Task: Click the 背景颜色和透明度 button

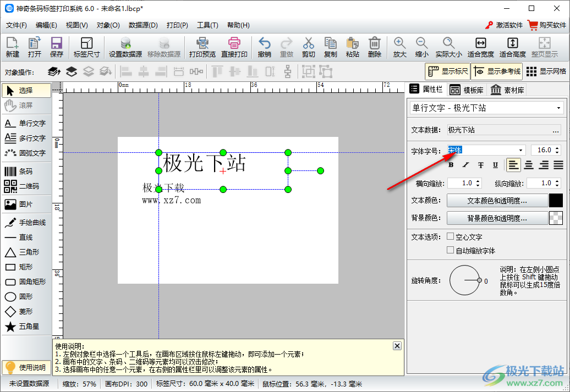Action: (497, 218)
